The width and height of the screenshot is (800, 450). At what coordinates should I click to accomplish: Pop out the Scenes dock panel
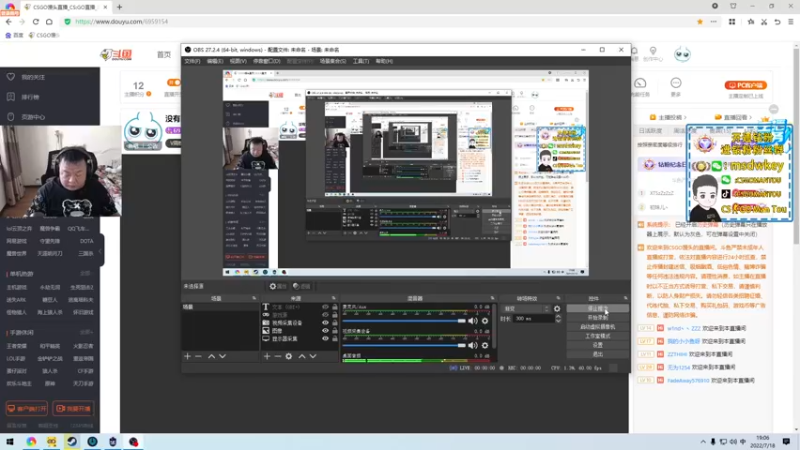[x=254, y=298]
